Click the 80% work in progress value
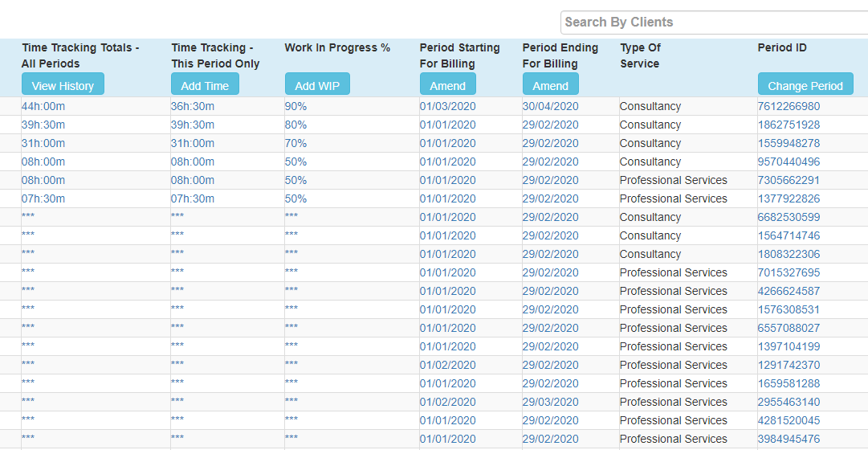868x450 pixels. (x=295, y=125)
